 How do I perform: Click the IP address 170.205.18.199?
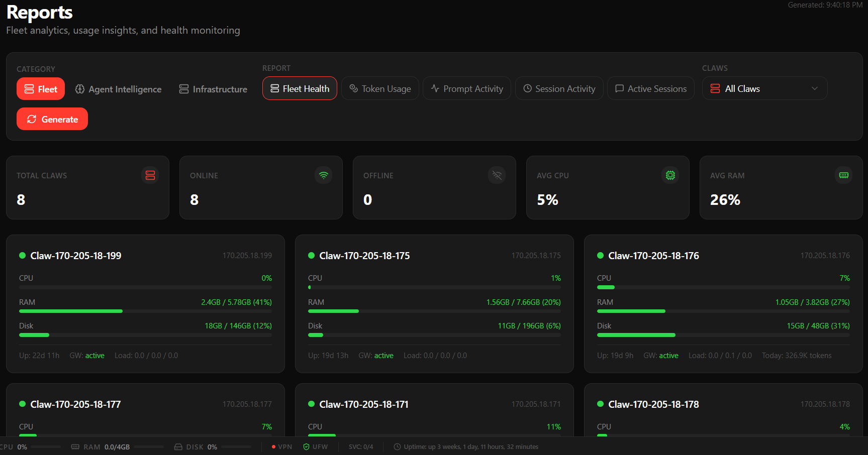pos(247,256)
